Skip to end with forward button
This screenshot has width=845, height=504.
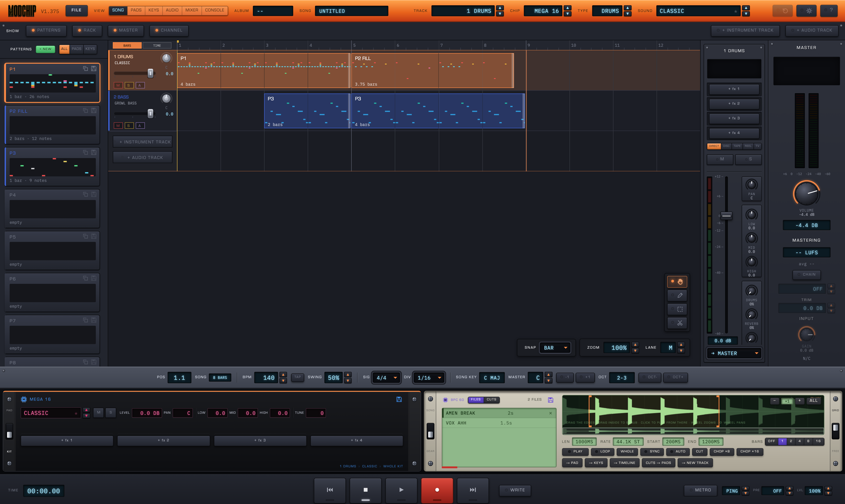point(473,490)
